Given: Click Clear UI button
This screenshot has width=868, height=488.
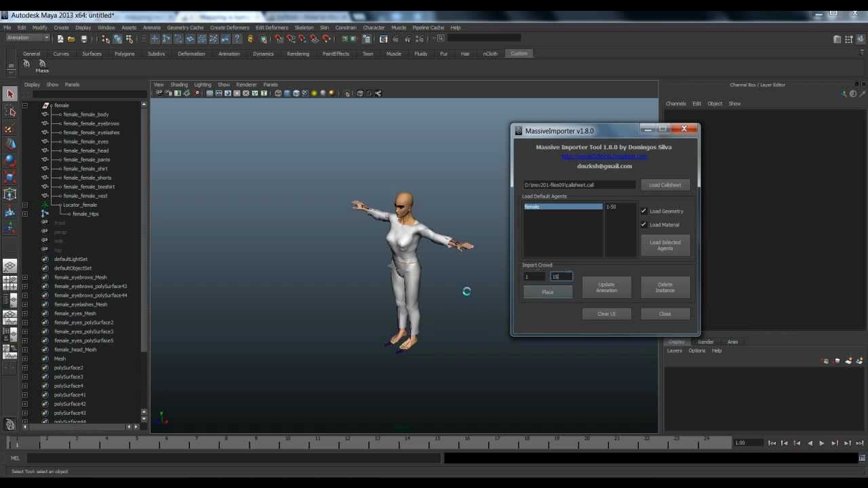Looking at the screenshot, I should (606, 314).
